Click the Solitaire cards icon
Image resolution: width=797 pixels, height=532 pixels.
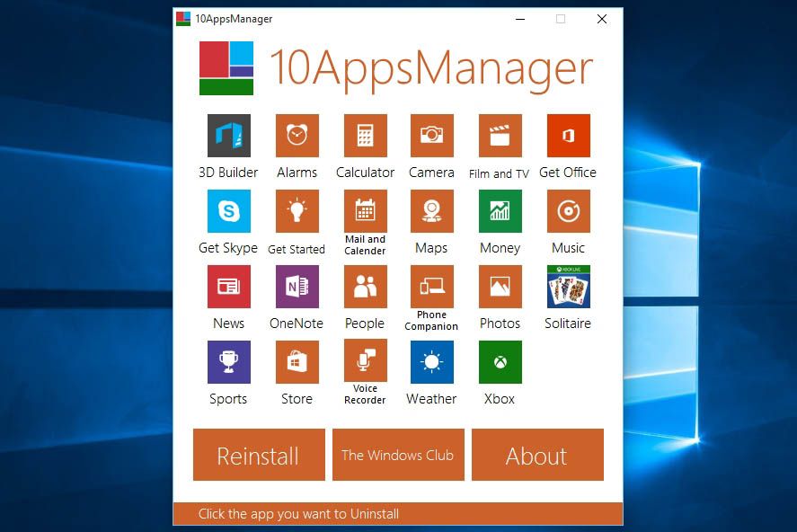pos(568,287)
